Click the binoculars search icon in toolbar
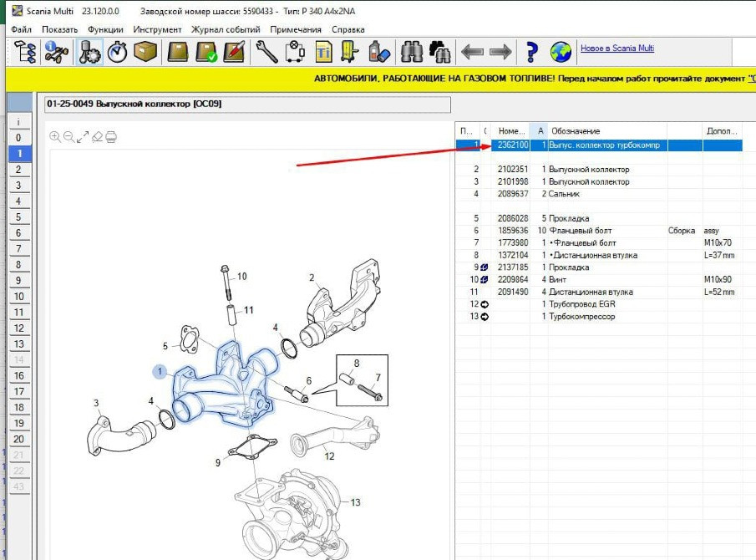This screenshot has width=756, height=560. click(413, 52)
